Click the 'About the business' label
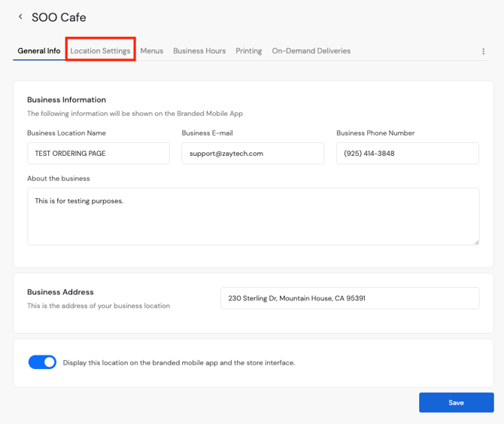Screen dimensions: 504x424 pyautogui.click(x=59, y=178)
